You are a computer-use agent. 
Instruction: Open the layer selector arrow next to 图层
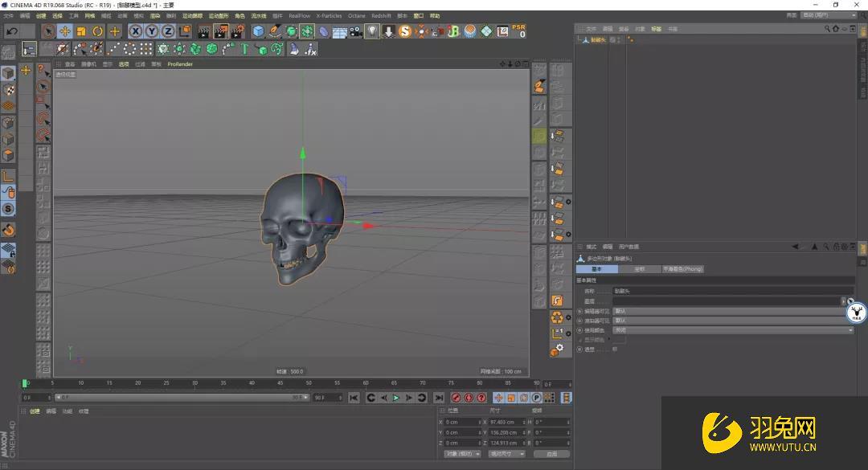click(842, 300)
